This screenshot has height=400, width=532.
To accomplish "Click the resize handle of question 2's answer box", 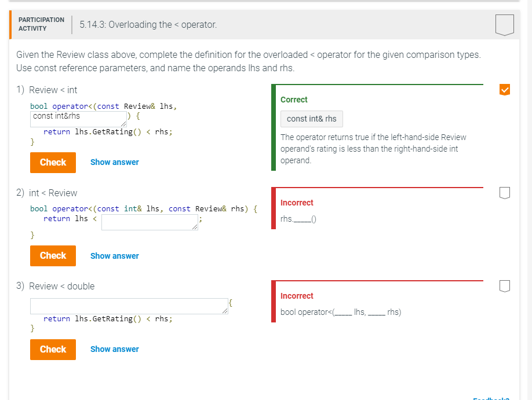I will tap(195, 226).
